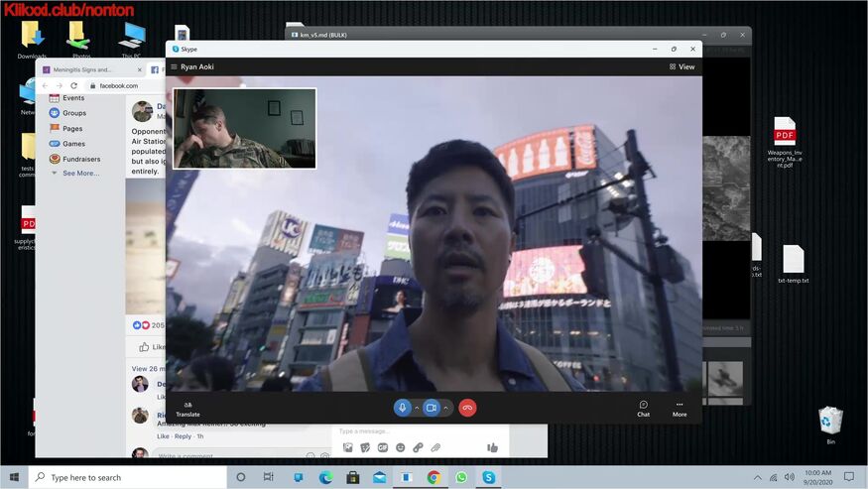This screenshot has height=489, width=868.
Task: Open Skype hamburger menu beside Ryan Aoki
Action: (174, 66)
